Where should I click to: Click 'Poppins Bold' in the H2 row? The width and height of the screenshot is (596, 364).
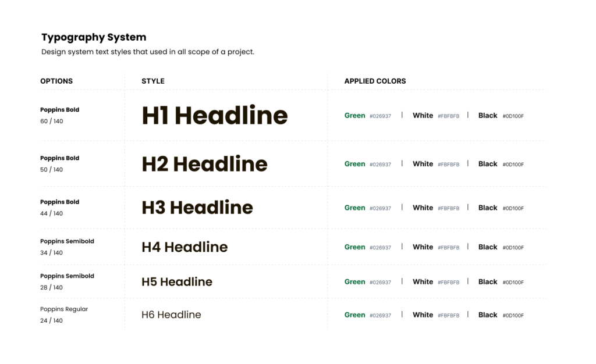click(x=60, y=158)
